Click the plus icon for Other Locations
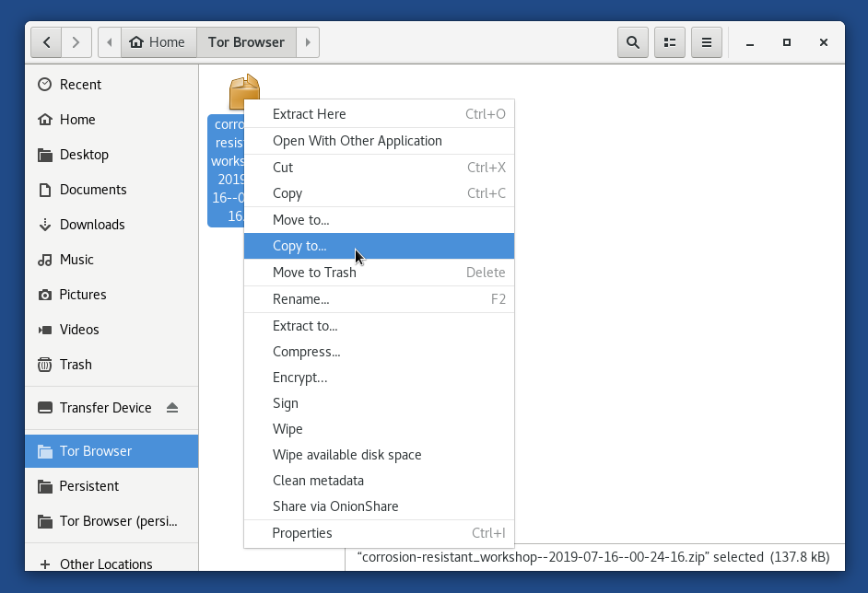The image size is (868, 593). [45, 564]
